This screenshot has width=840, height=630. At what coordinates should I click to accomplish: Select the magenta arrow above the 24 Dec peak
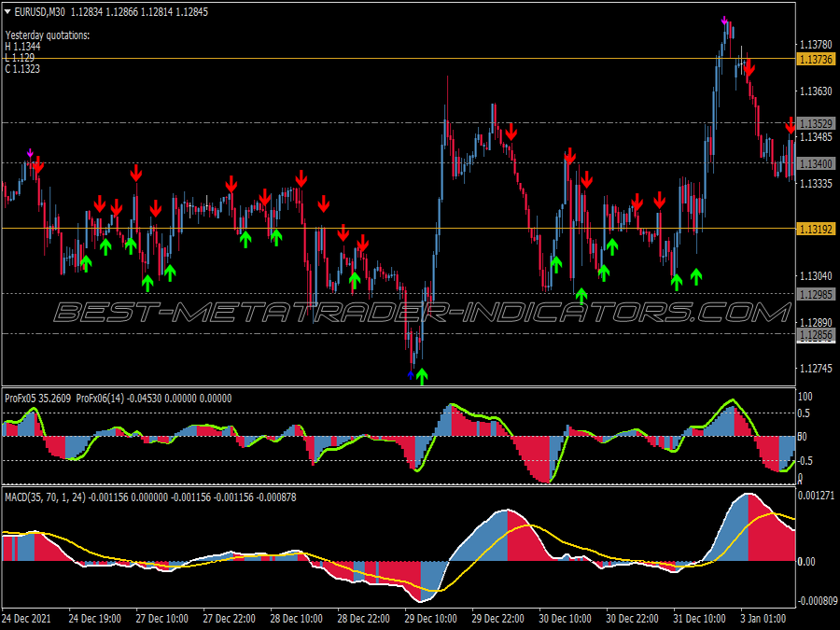point(30,154)
